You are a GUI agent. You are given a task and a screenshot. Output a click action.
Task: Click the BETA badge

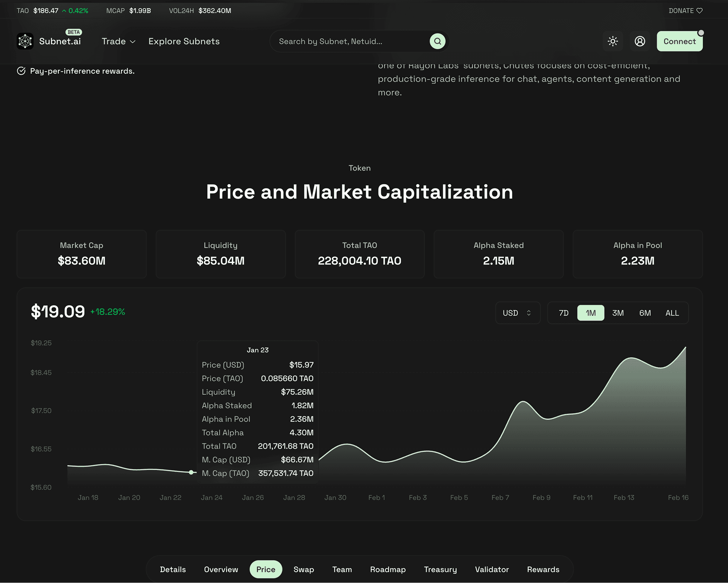pyautogui.click(x=74, y=32)
